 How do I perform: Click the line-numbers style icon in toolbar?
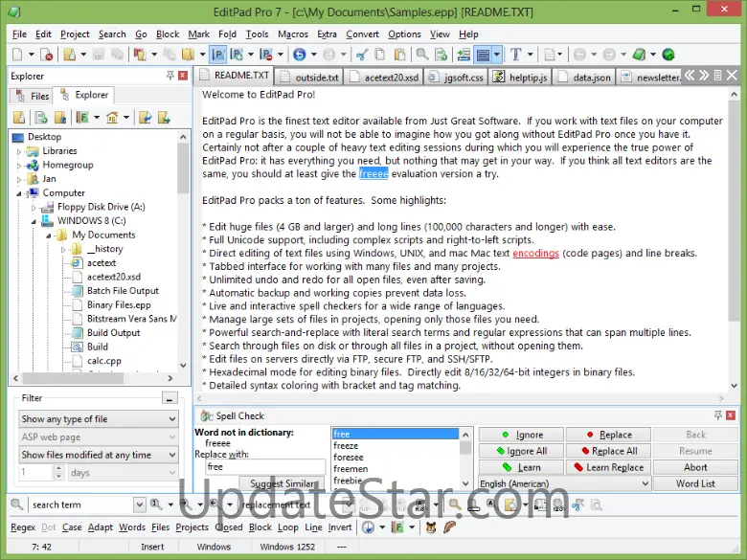464,55
